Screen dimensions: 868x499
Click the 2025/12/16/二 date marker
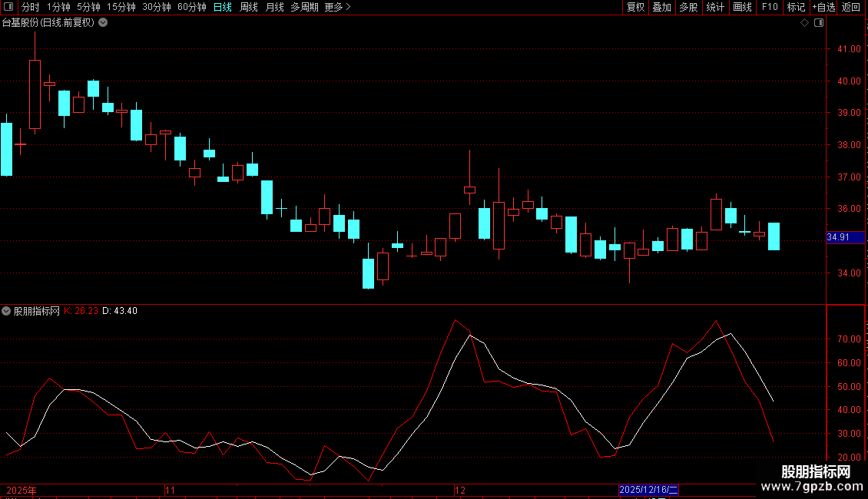click(x=648, y=490)
